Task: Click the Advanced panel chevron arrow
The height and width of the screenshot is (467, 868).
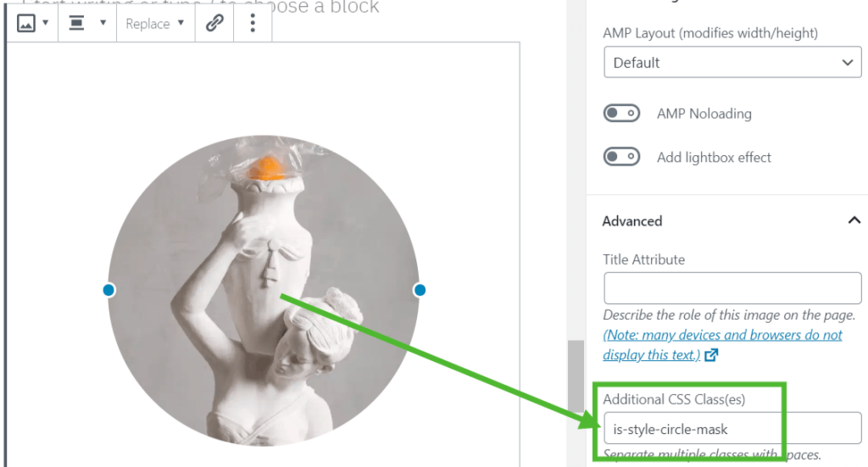Action: click(x=854, y=220)
